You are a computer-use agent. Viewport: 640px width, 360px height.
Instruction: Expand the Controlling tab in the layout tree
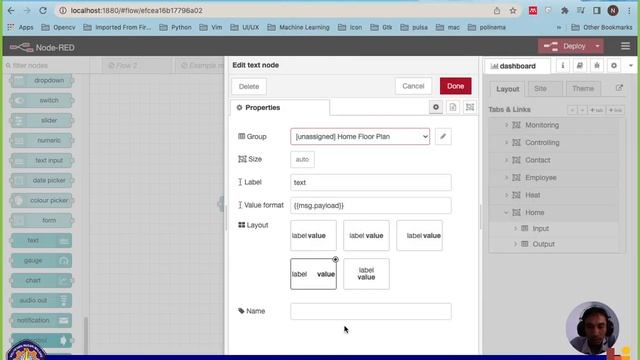(507, 142)
